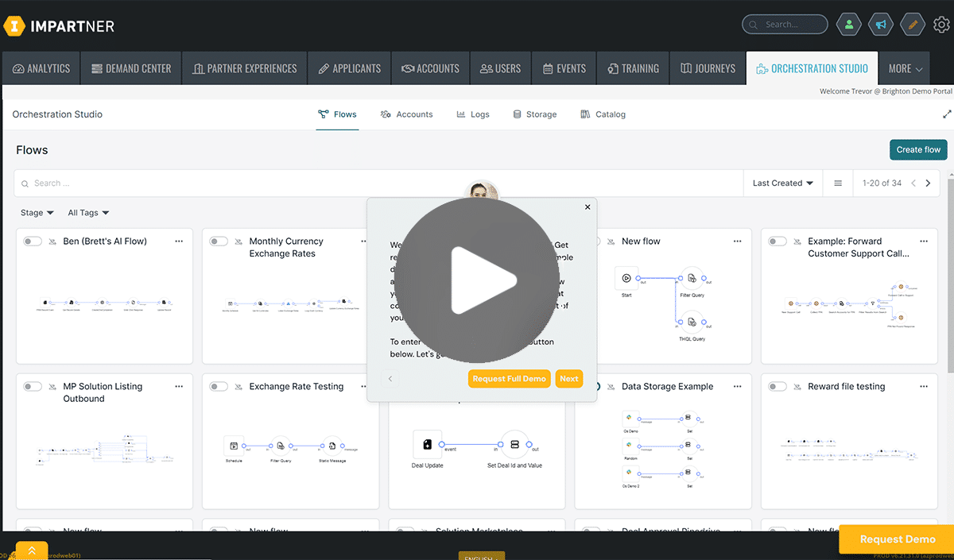Open the Events tab
This screenshot has width=954, height=560.
pos(564,69)
